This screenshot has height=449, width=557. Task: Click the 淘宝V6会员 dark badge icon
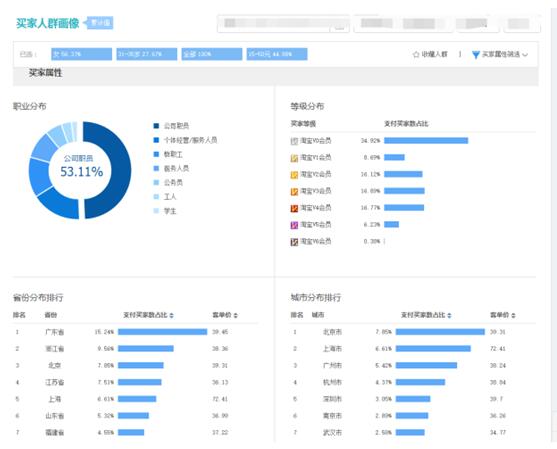tap(294, 242)
